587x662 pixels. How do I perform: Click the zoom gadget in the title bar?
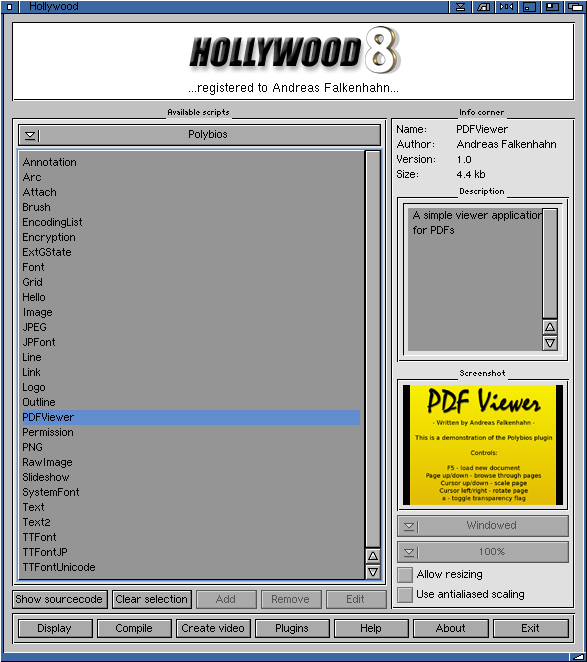[x=552, y=6]
